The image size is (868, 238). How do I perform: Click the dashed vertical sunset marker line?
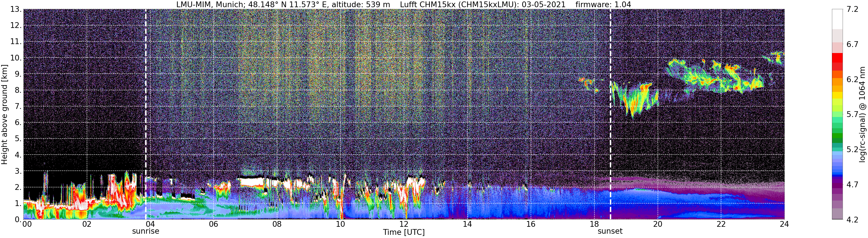pos(610,114)
